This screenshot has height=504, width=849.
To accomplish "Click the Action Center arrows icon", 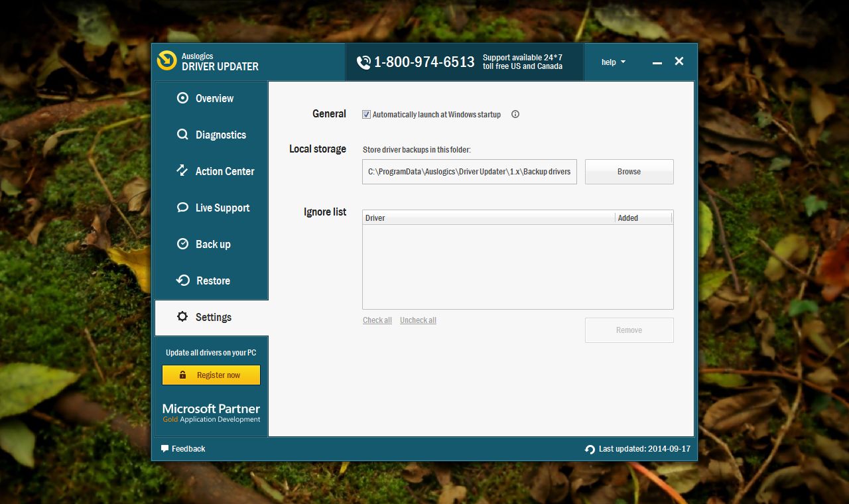I will 182,170.
